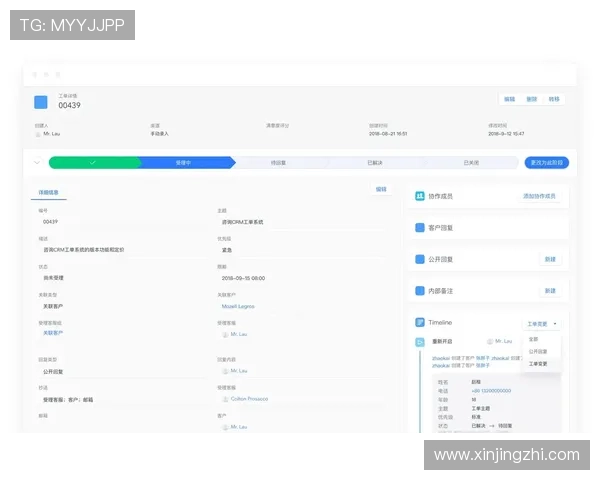This screenshot has height=480, width=600.
Task: Click the 公开回复 panel icon
Action: coord(420,259)
